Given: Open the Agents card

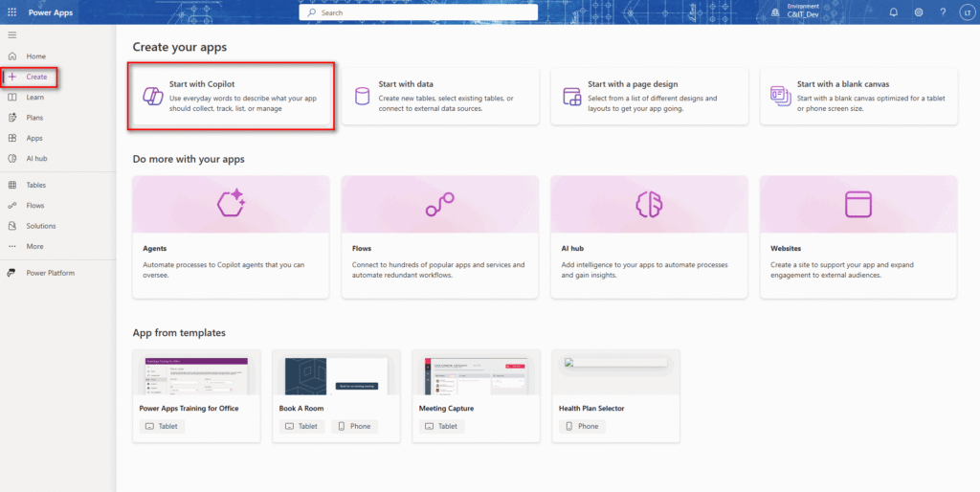Looking at the screenshot, I should (231, 236).
